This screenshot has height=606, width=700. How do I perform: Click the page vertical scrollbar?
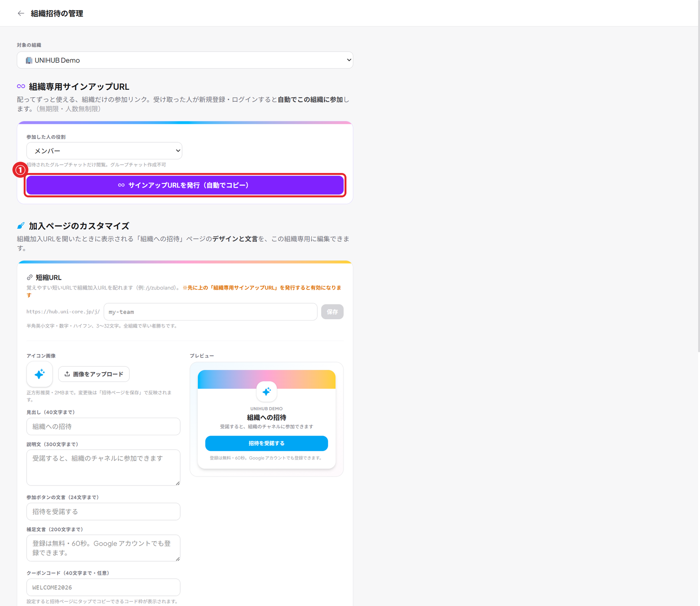[x=699, y=175]
